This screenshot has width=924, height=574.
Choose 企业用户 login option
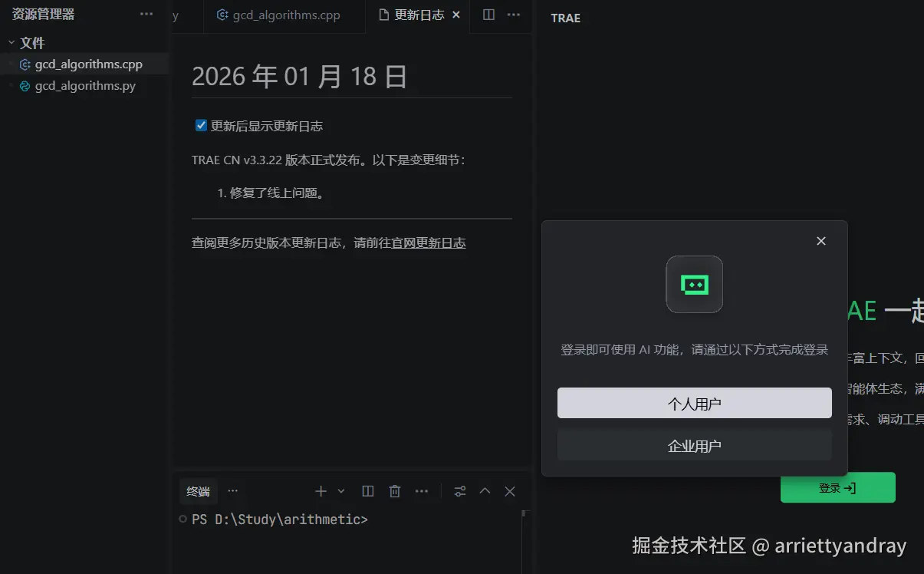[x=695, y=445]
